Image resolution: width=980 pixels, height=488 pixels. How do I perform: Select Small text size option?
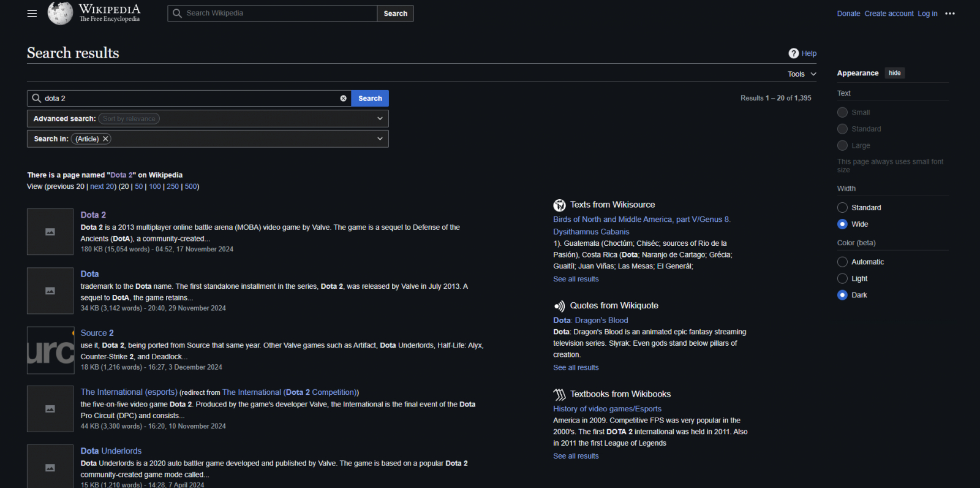point(843,112)
